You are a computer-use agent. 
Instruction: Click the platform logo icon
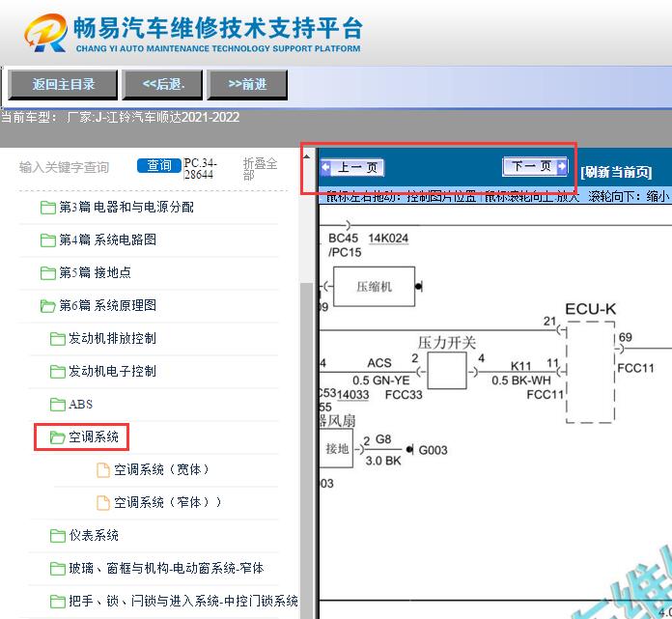45,33
